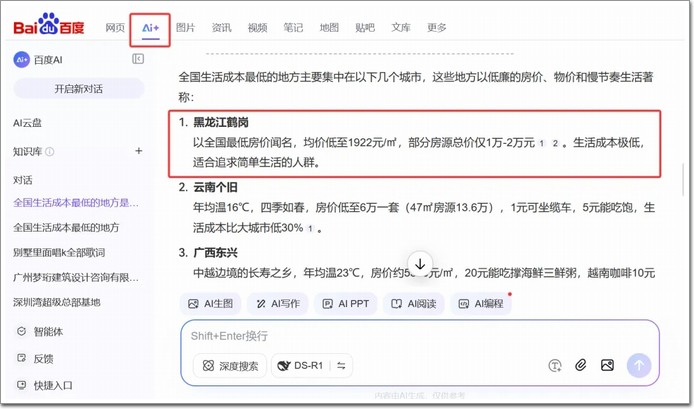
Task: Click the info icon next to 知识库
Action: coord(50,152)
